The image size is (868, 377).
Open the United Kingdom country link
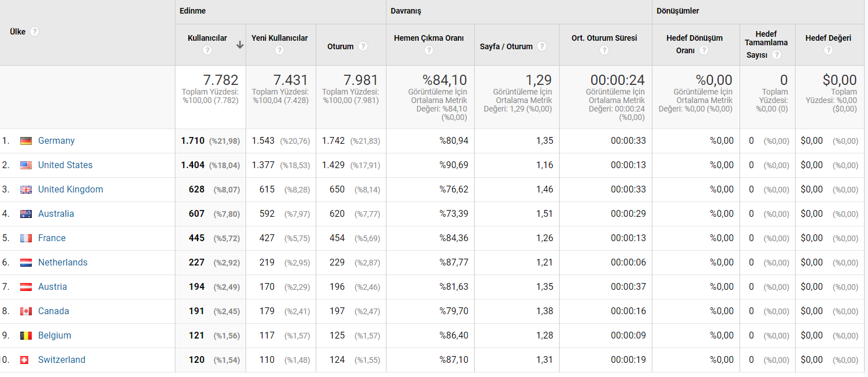click(x=71, y=189)
